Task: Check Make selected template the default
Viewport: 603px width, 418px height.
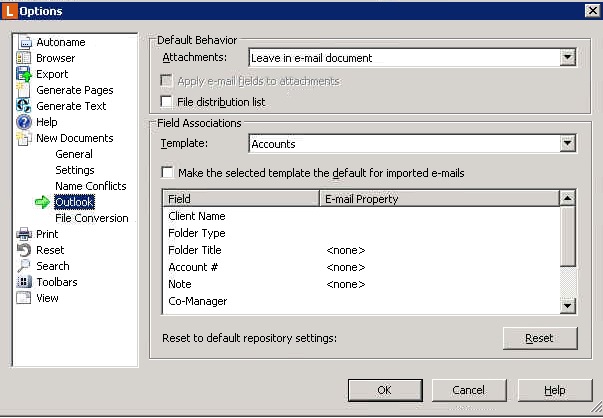Action: click(168, 173)
